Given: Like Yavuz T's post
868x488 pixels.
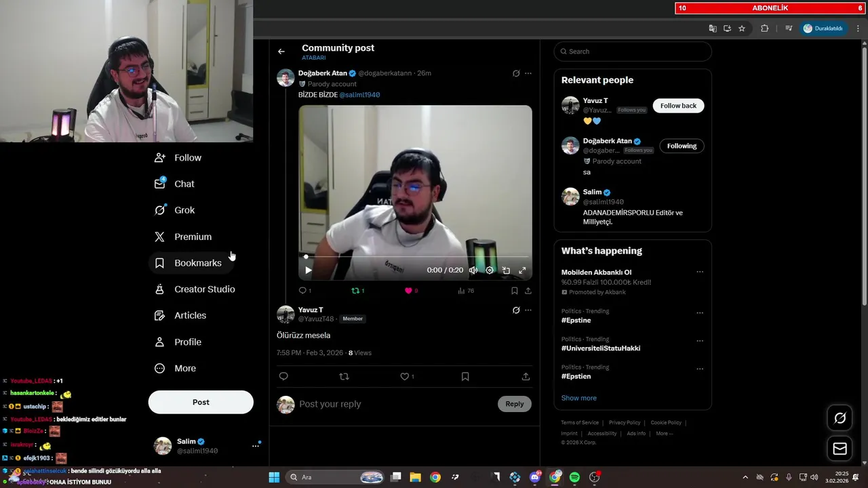Looking at the screenshot, I should [404, 377].
